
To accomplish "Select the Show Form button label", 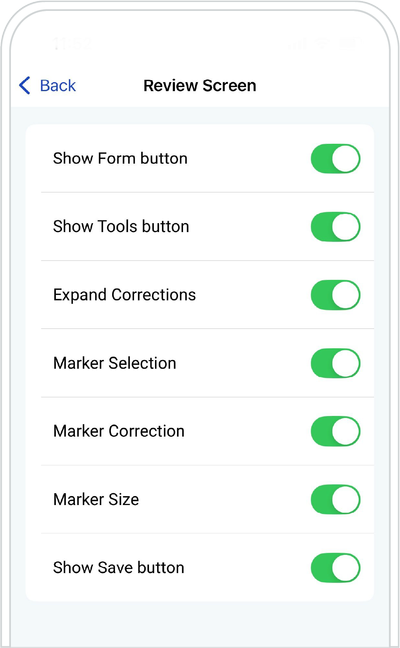I will 120,158.
